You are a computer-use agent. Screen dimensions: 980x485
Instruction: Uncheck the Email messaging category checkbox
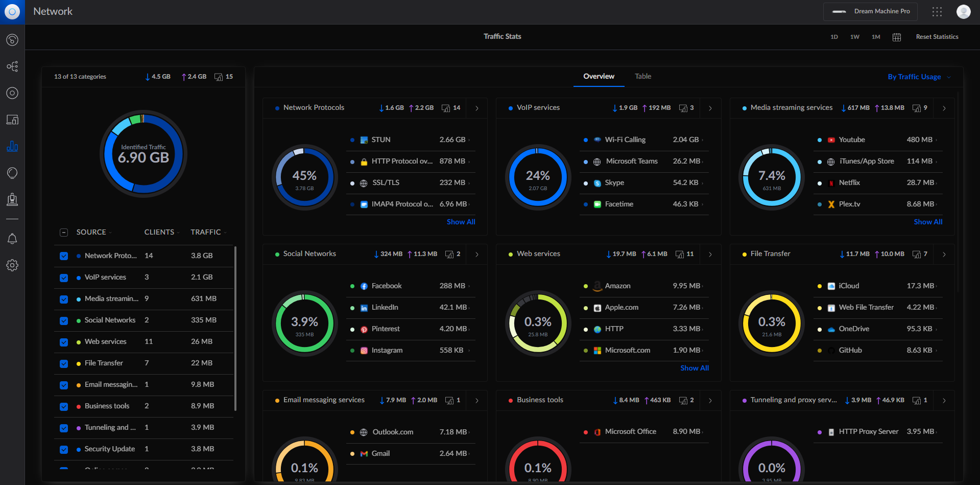coord(64,385)
